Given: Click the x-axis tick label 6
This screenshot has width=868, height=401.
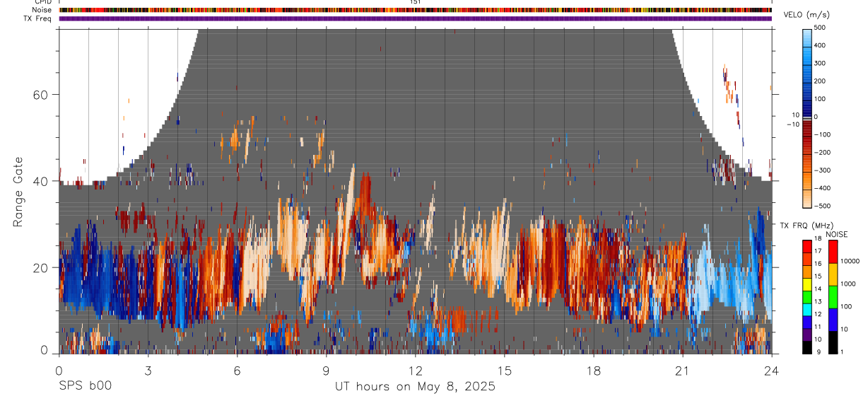Looking at the screenshot, I should click(237, 371).
